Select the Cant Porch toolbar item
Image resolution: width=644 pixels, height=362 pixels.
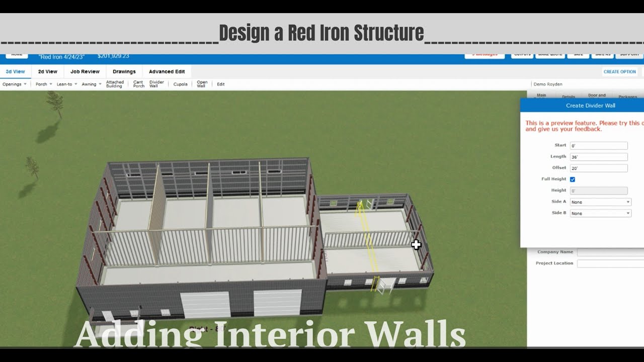(x=139, y=84)
